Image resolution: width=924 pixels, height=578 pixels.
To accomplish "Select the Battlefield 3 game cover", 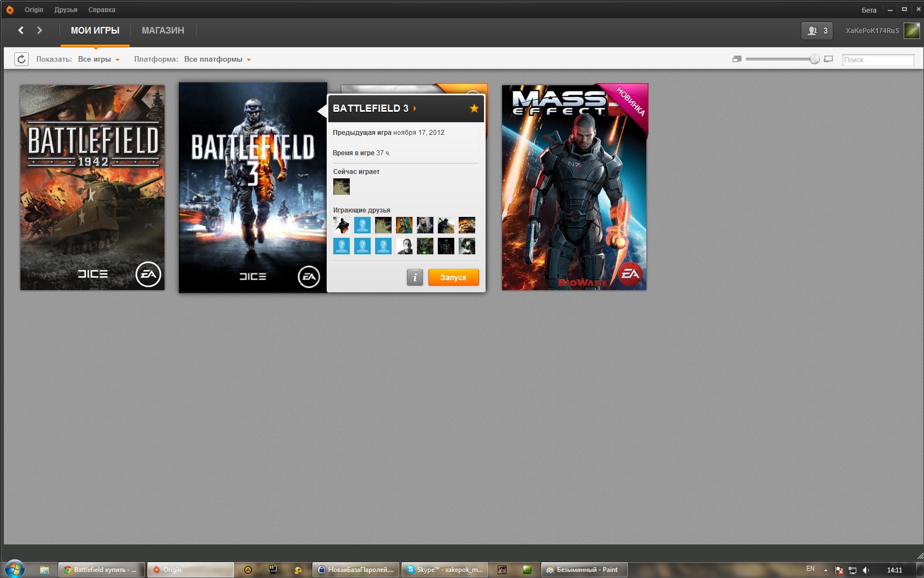I will click(253, 188).
